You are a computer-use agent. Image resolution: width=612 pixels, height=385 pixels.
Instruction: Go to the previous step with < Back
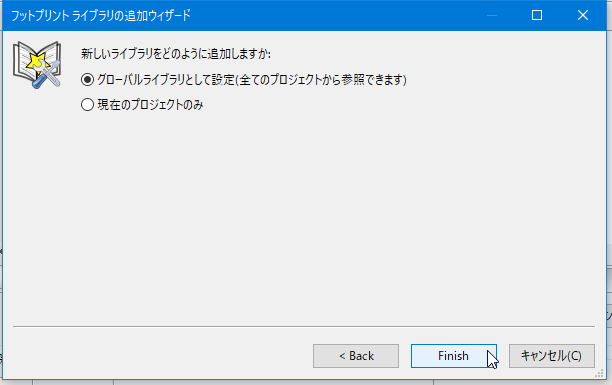(356, 356)
